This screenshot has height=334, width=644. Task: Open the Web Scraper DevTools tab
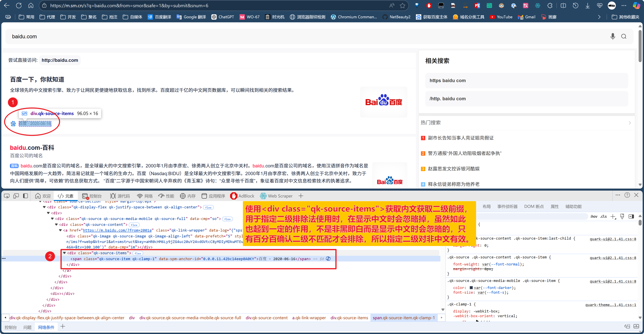tap(276, 196)
